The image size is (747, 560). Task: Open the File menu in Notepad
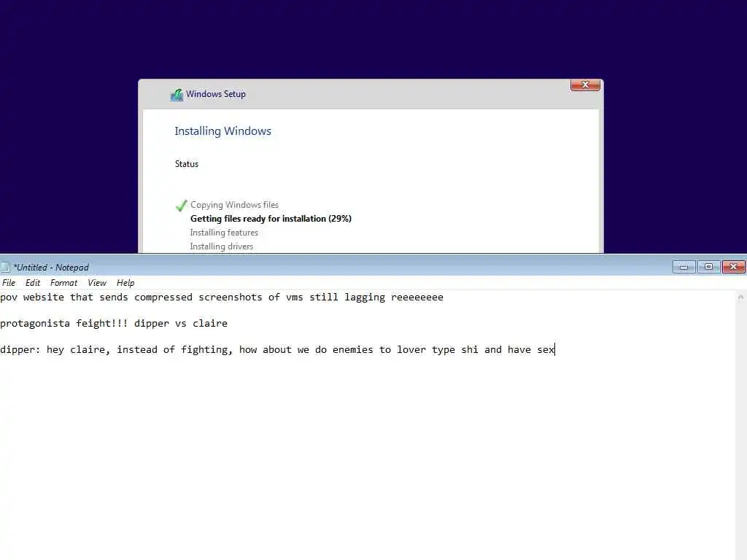click(9, 283)
